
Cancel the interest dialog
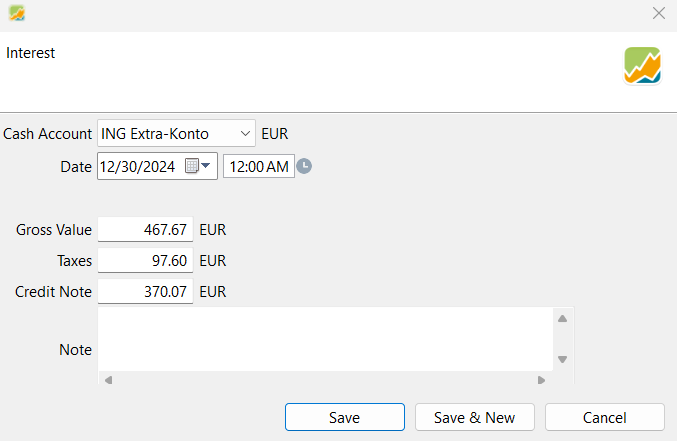tap(604, 417)
